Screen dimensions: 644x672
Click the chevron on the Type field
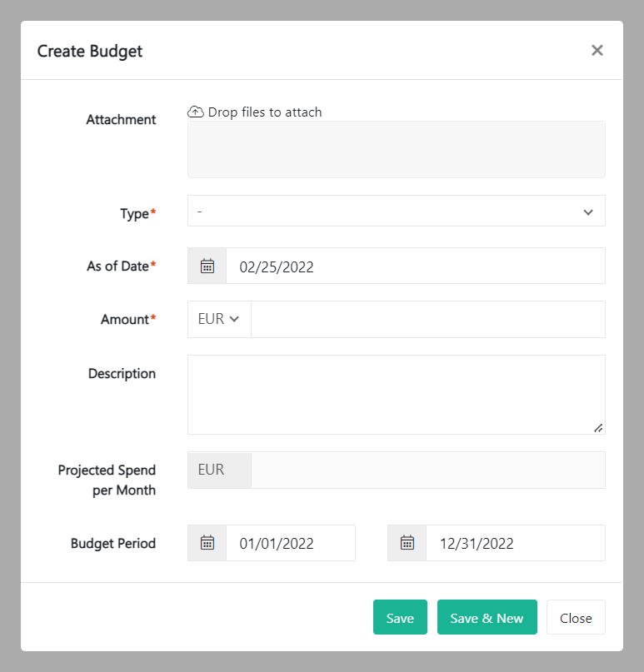(x=588, y=211)
